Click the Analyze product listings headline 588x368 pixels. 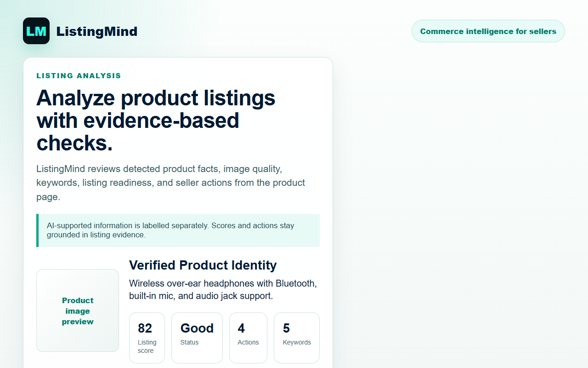(x=156, y=120)
